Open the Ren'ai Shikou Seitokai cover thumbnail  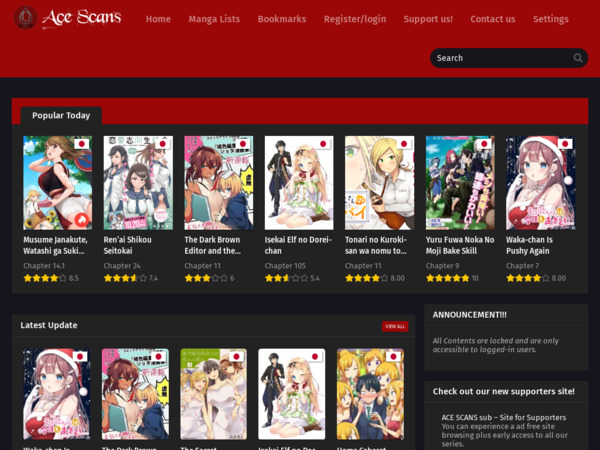point(138,183)
